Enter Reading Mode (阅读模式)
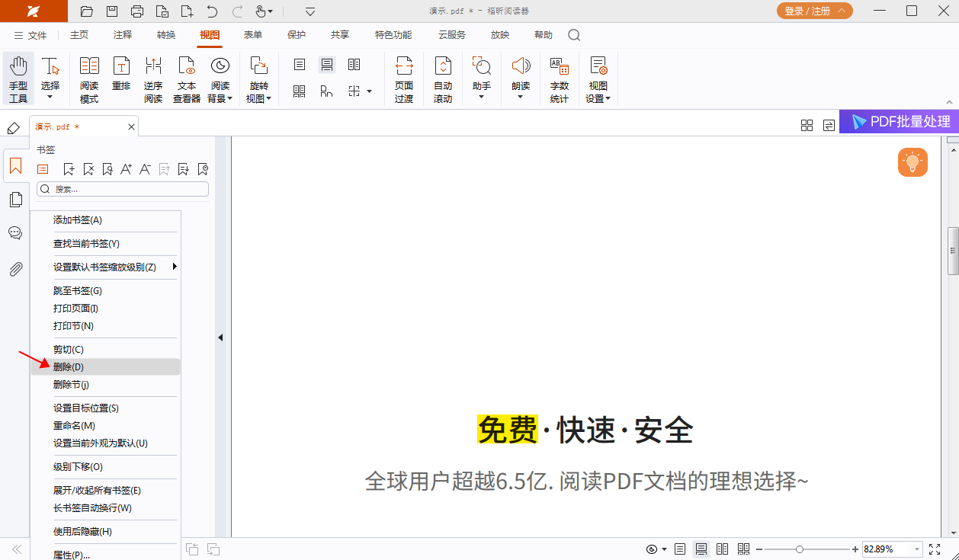This screenshot has width=959, height=560. [x=89, y=78]
